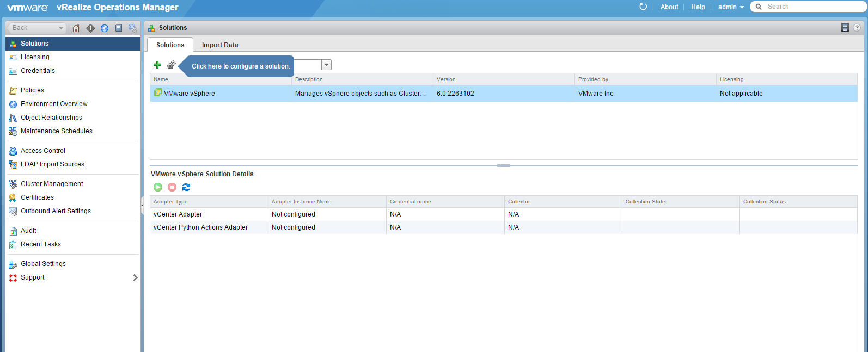Click the Configure solution gears icon

pyautogui.click(x=172, y=65)
